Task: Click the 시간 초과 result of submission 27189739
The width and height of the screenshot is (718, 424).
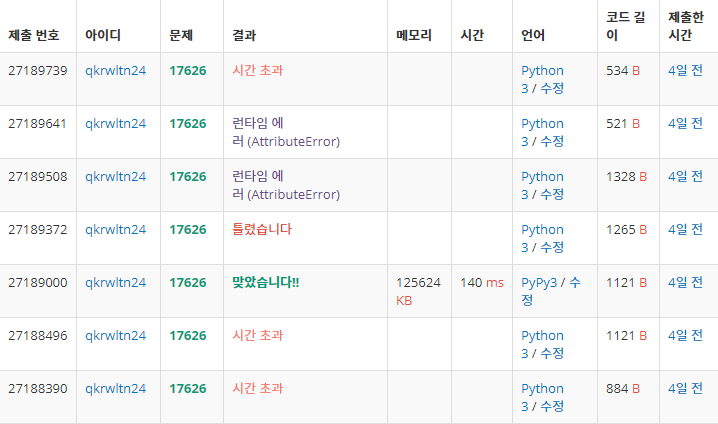Action: pyautogui.click(x=258, y=70)
